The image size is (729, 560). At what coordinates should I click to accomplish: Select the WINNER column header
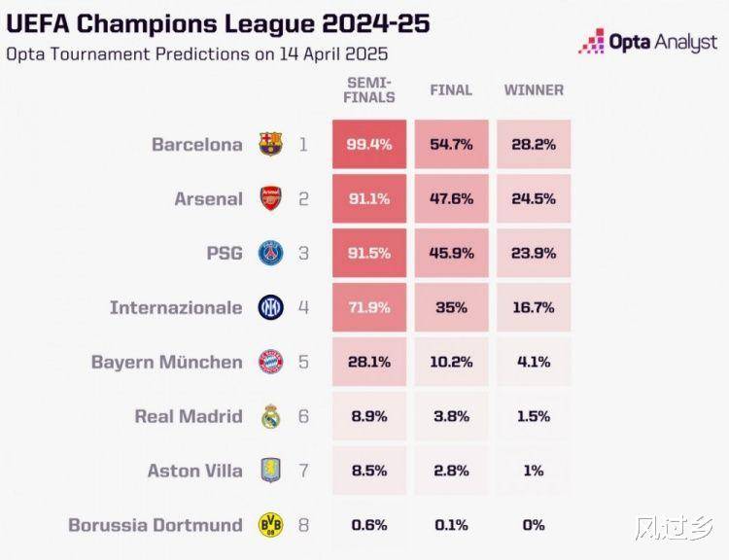[x=534, y=90]
